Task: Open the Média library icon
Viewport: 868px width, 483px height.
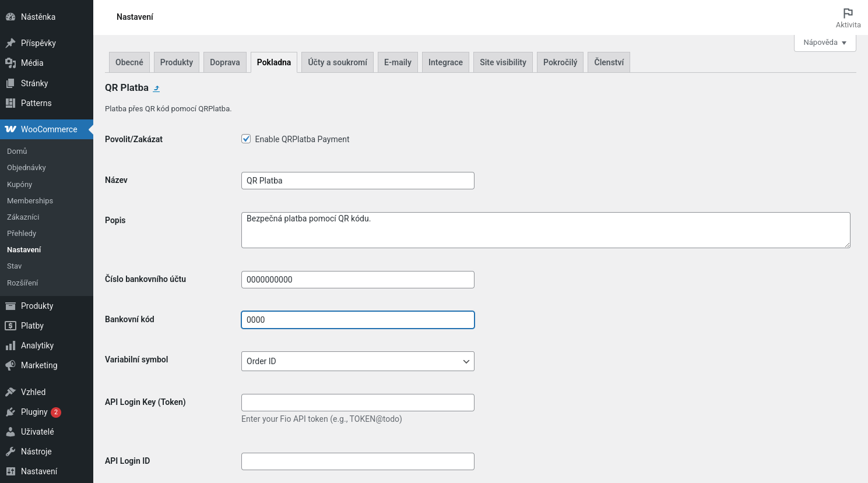Action: 10,63
